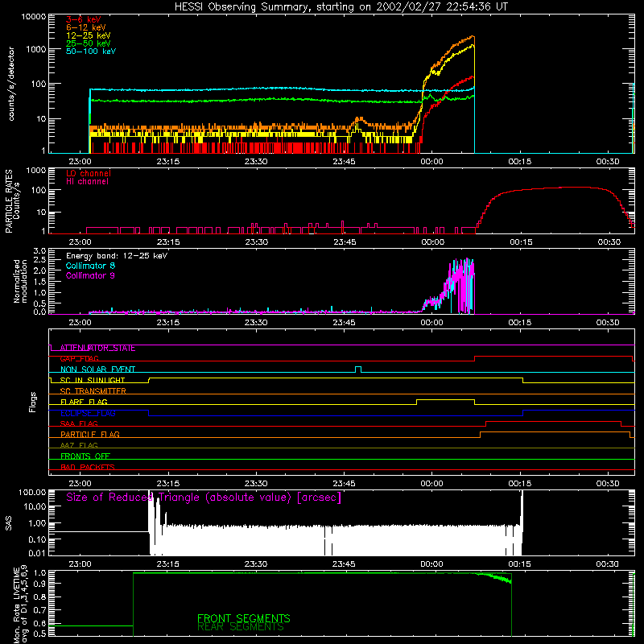Screen dimensions: 644x644
Task: Click the ATTENUATOR_STATE flag label
Action: 97,348
